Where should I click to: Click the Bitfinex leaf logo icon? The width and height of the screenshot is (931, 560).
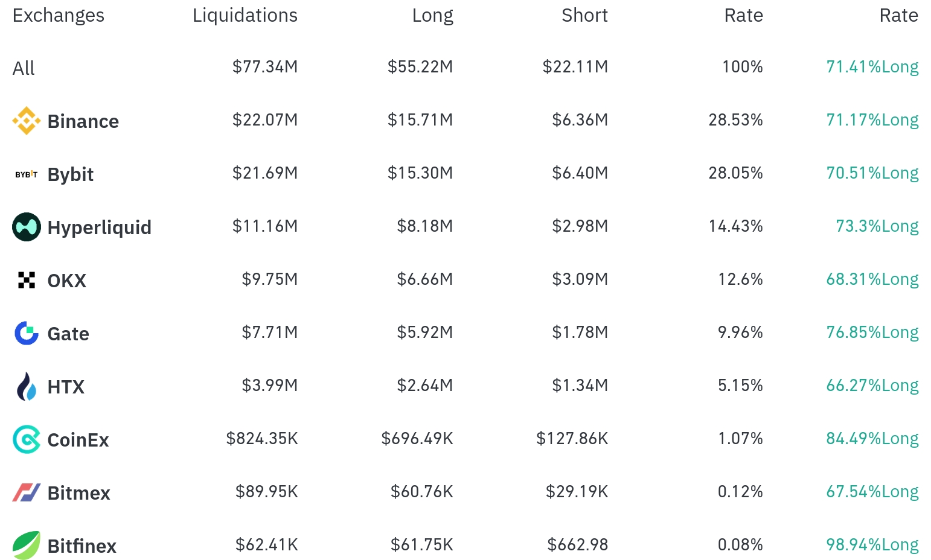[27, 546]
